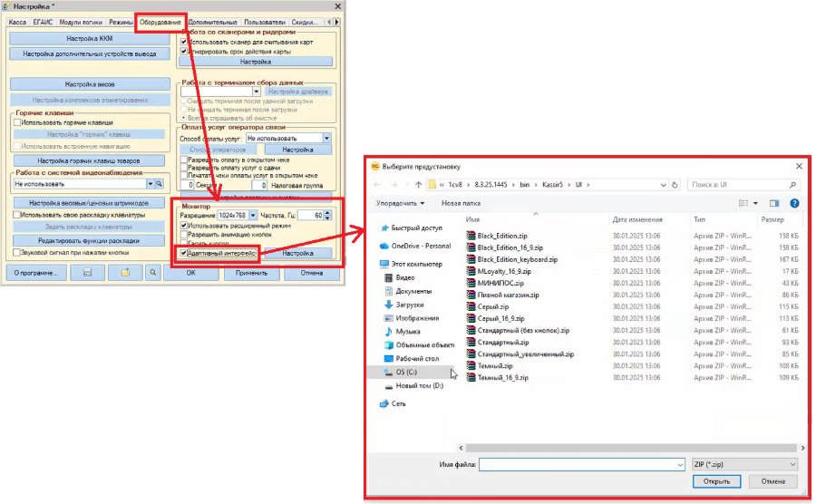Click Новая папка in file dialog toolbar
This screenshot has height=504, width=816.
[x=461, y=203]
